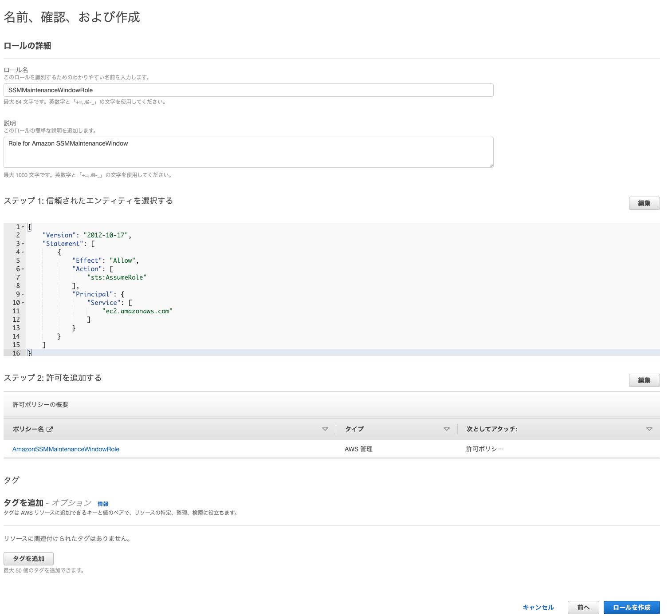Click 編集 for ステップ 1 trusted entity

644,203
